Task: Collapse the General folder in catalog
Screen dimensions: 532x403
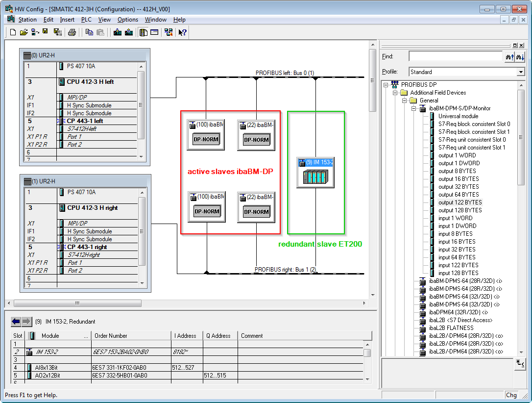Action: [405, 101]
